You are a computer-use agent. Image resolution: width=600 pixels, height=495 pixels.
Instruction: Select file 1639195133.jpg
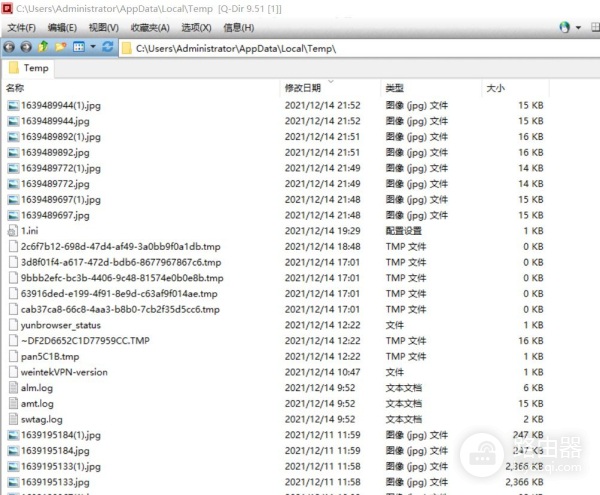55,482
